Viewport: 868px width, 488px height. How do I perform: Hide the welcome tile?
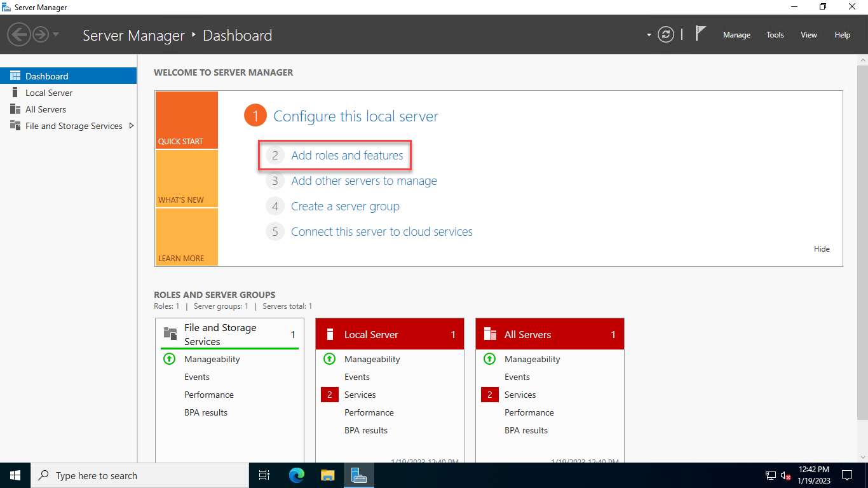point(822,249)
